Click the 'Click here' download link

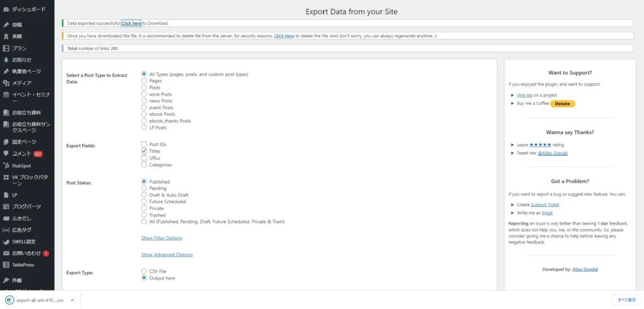pyautogui.click(x=131, y=23)
